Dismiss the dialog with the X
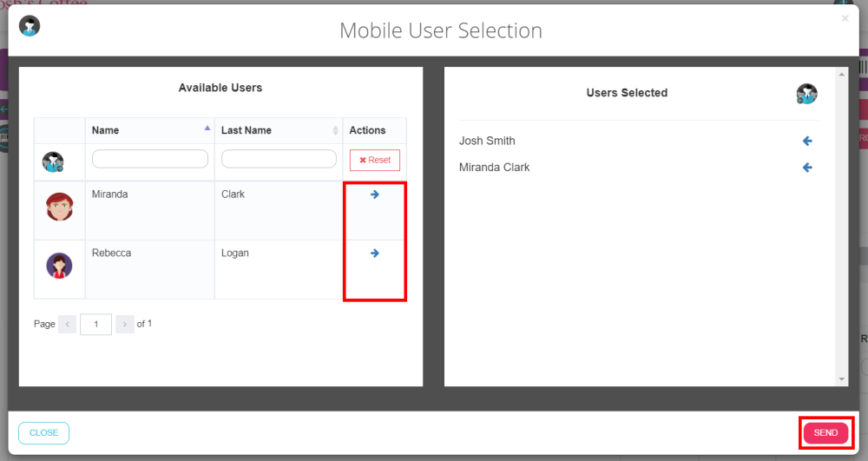Image resolution: width=868 pixels, height=461 pixels. tap(845, 18)
